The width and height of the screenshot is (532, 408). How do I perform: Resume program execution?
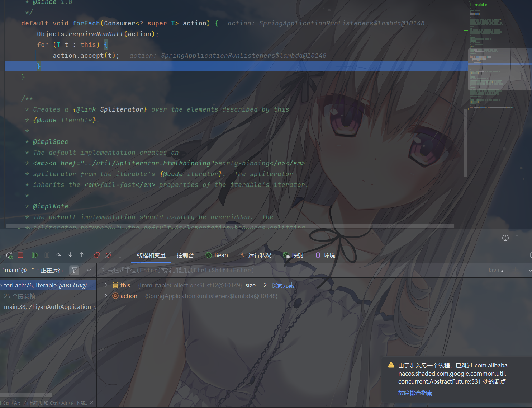click(35, 255)
